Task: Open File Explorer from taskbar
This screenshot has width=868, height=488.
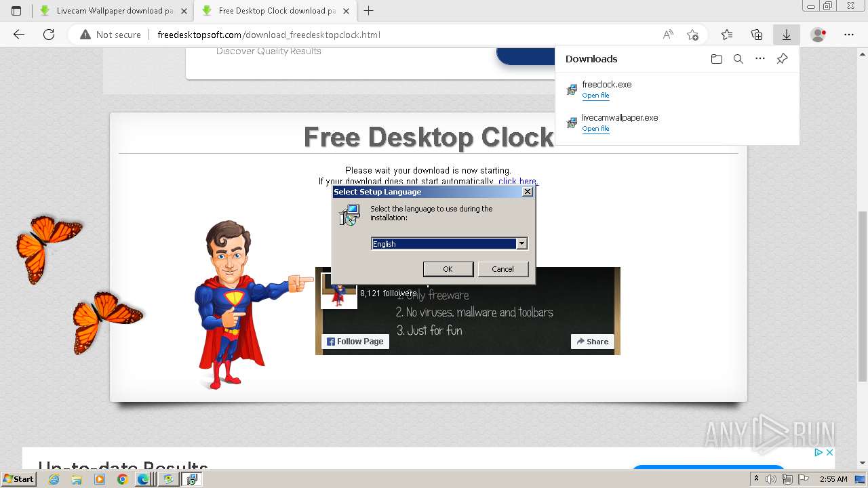Action: 77,479
